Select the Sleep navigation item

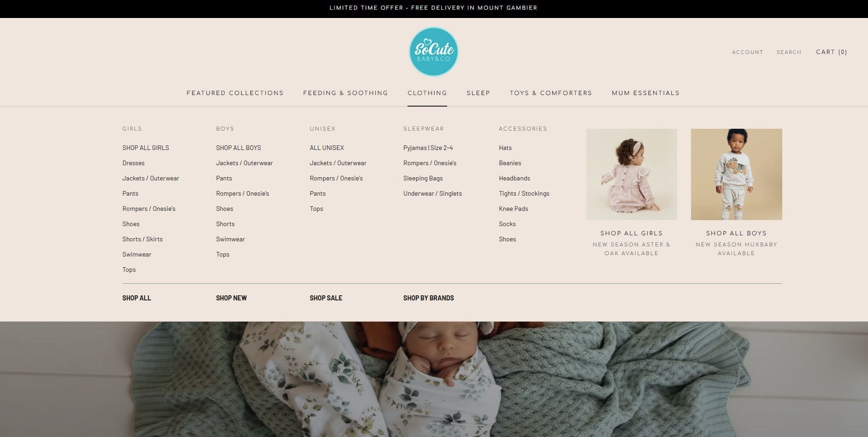point(478,93)
